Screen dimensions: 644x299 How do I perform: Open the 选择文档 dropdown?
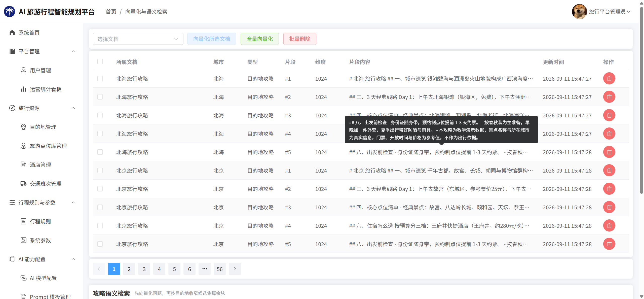coord(138,39)
